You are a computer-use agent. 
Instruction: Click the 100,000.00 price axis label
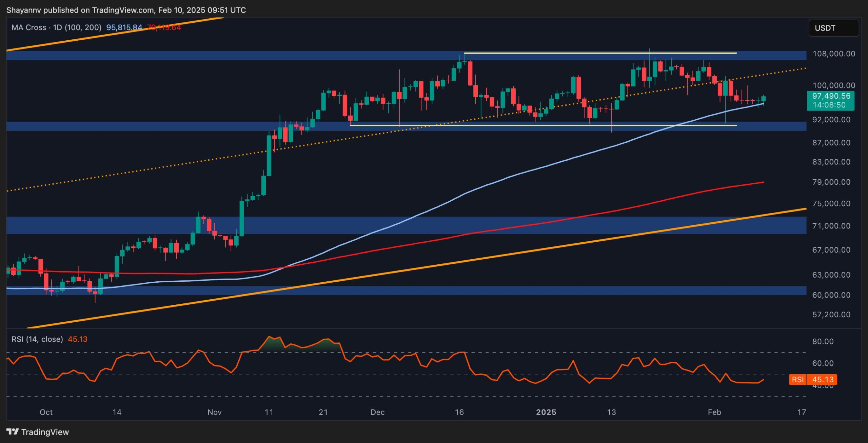pos(833,85)
